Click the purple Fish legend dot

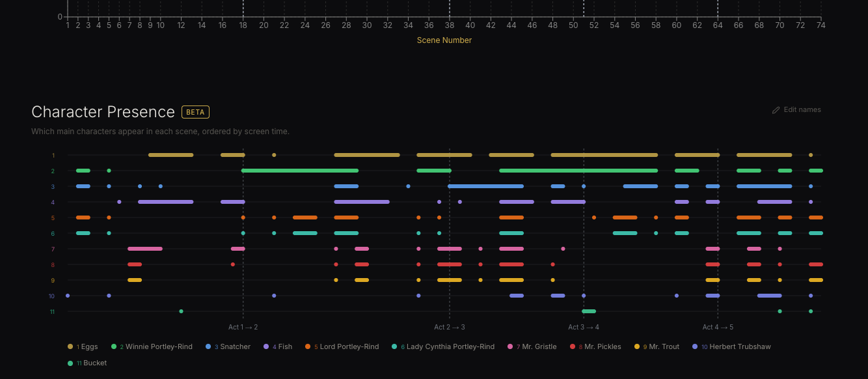point(266,347)
